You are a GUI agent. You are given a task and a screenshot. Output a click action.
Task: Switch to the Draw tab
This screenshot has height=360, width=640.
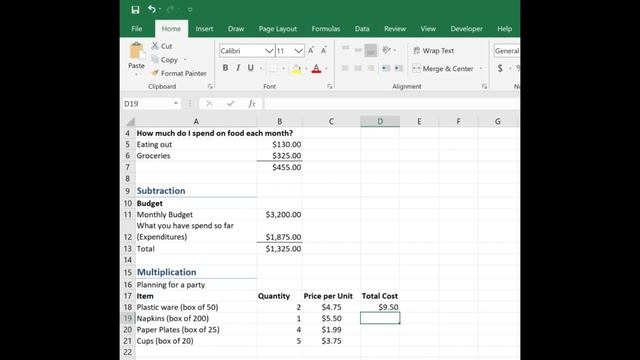[x=236, y=29]
